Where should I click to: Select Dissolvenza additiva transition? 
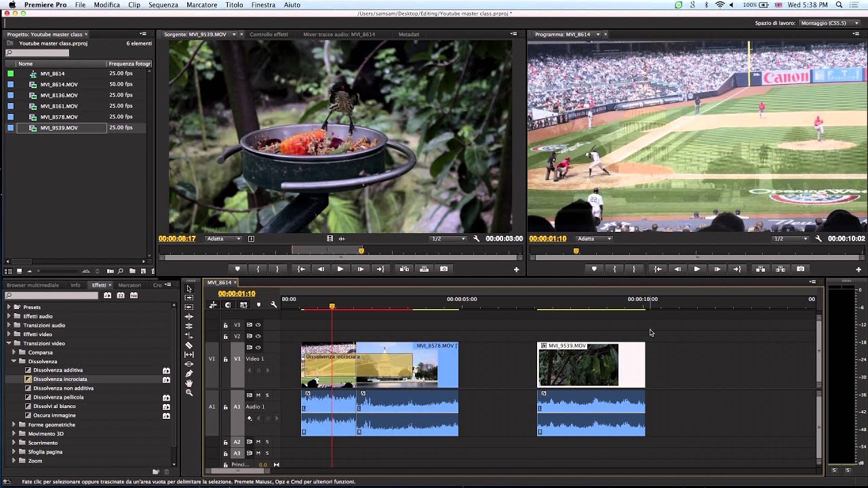[58, 370]
